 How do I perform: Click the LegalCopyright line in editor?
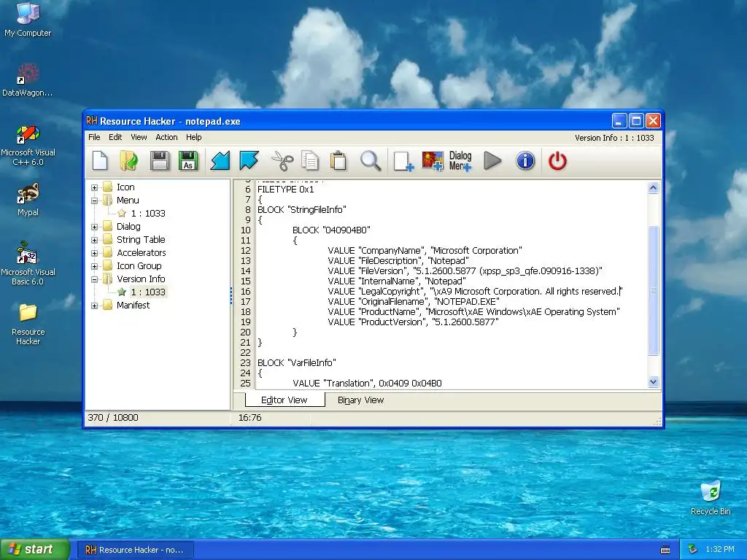[x=474, y=292]
